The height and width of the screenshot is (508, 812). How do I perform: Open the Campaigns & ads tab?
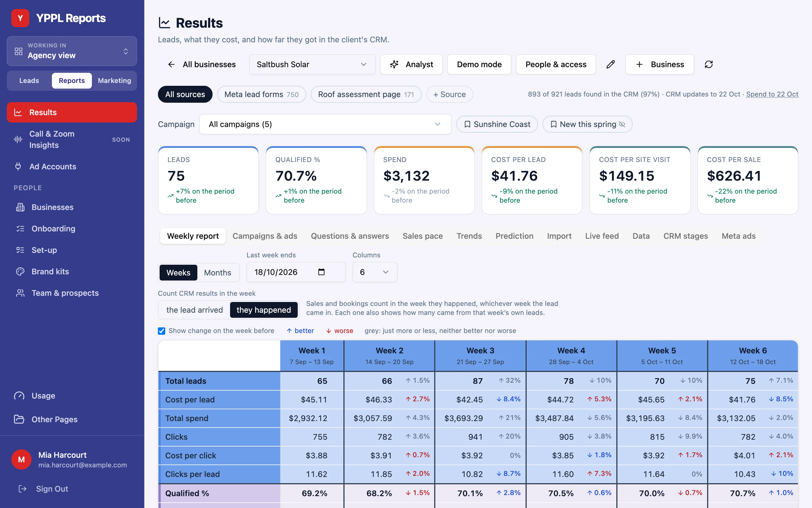pos(265,236)
